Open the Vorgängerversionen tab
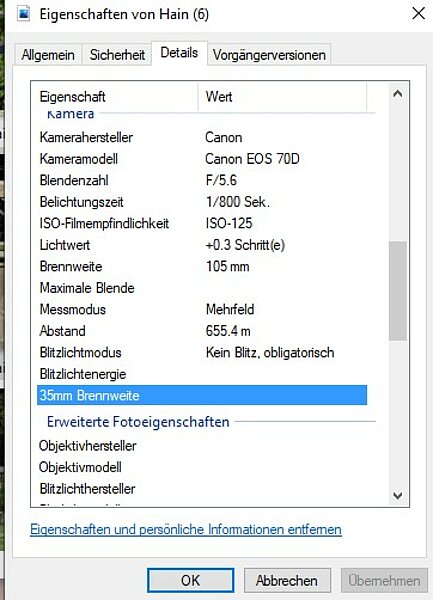433x600 pixels. tap(269, 55)
